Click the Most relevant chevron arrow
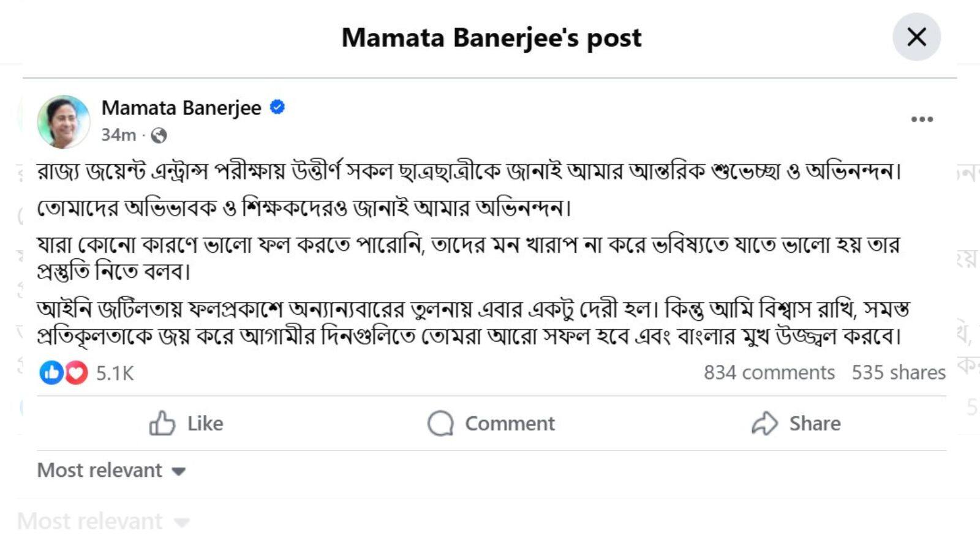The image size is (980, 551). [178, 471]
